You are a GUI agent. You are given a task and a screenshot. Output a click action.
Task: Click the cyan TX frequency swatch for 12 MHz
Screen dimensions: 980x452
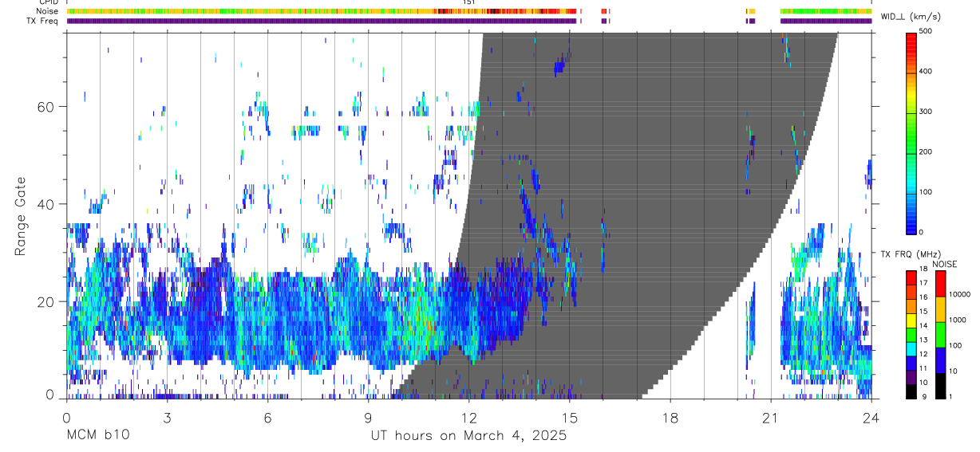tap(911, 349)
